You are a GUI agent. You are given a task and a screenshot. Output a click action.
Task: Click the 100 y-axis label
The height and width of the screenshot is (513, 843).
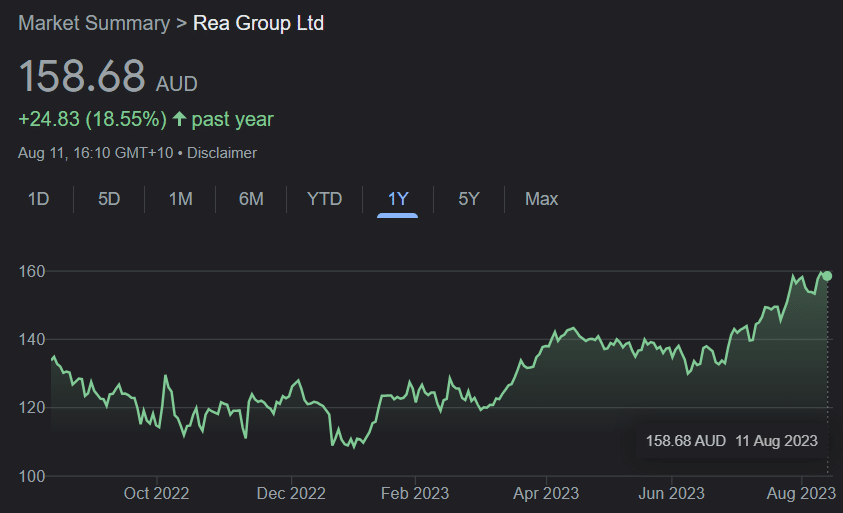[x=32, y=476]
